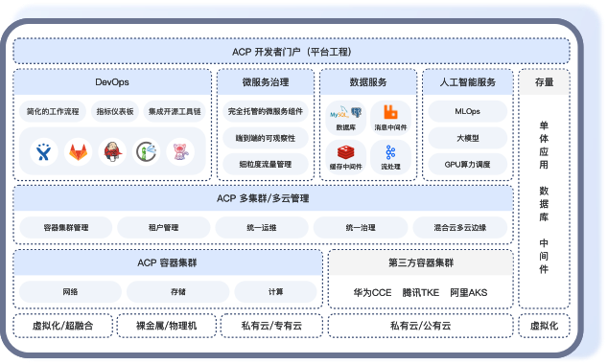Click the 计算 pill under ACP 容器集群
The width and height of the screenshot is (608, 364).
click(275, 292)
